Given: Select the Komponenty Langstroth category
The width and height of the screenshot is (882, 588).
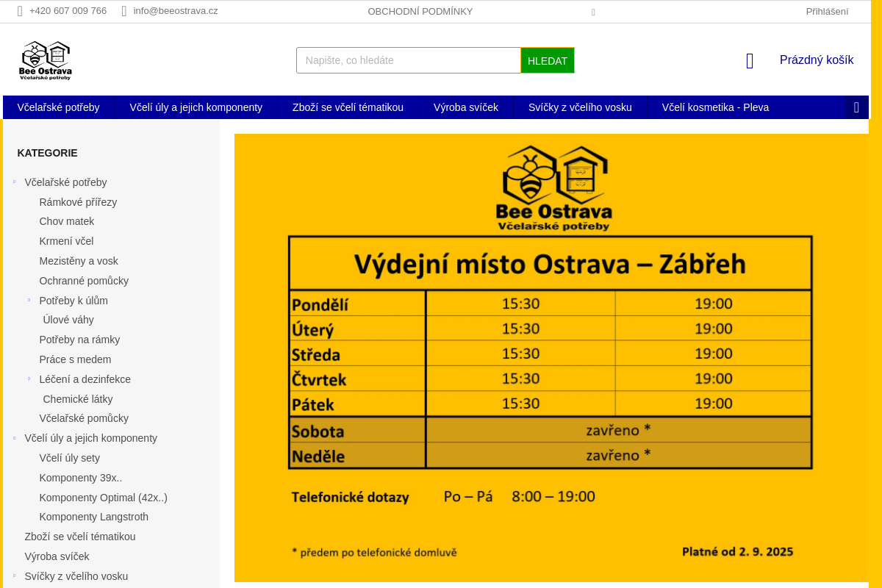Looking at the screenshot, I should point(93,517).
